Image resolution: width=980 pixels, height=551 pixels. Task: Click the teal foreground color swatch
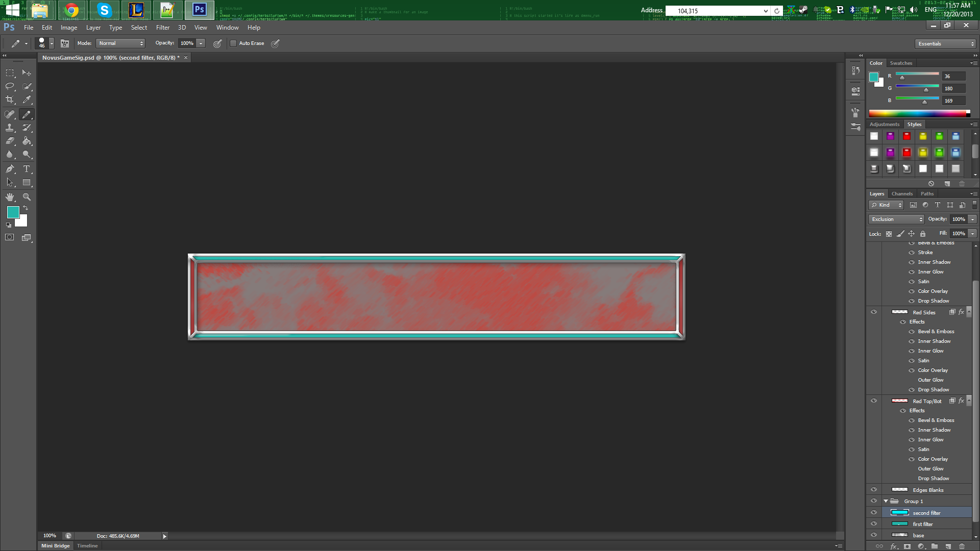pyautogui.click(x=13, y=212)
